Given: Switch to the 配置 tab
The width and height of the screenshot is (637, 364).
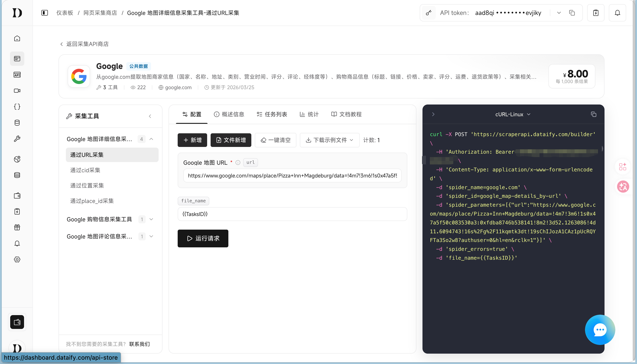Looking at the screenshot, I should 192,114.
